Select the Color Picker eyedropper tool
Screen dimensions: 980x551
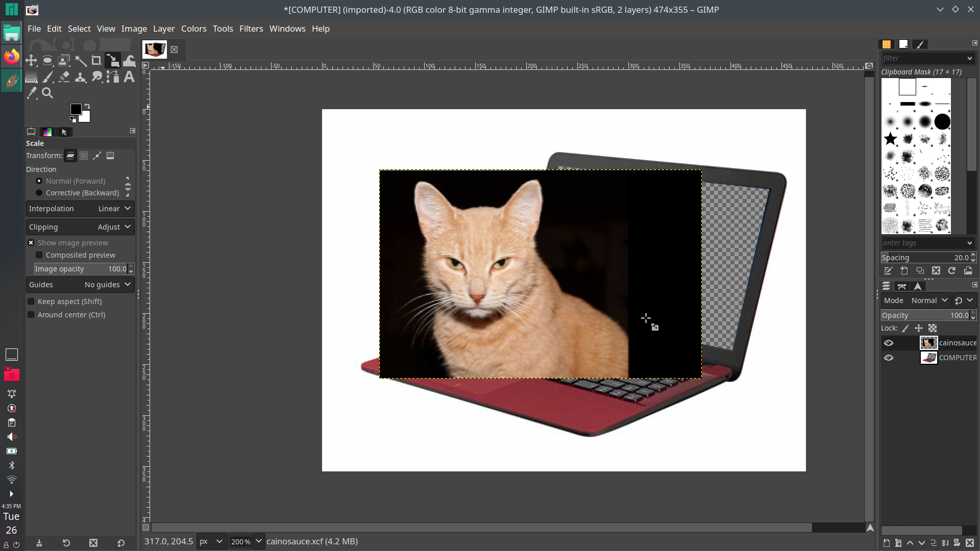point(32,93)
